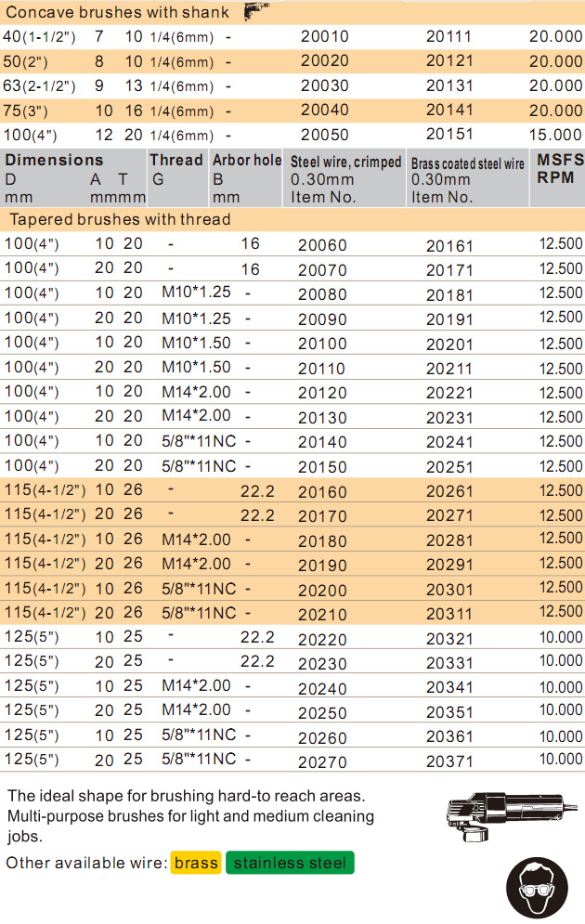The width and height of the screenshot is (585, 924).
Task: Select item number 20260
Action: click(322, 737)
